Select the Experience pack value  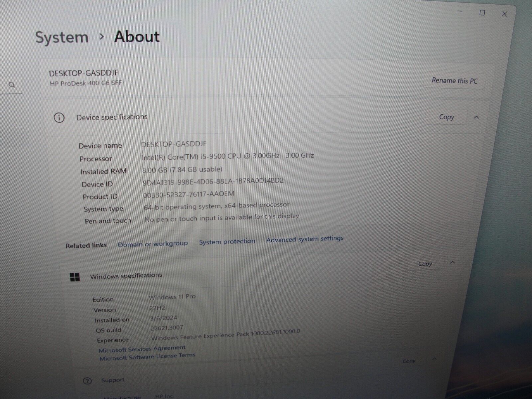coord(225,335)
